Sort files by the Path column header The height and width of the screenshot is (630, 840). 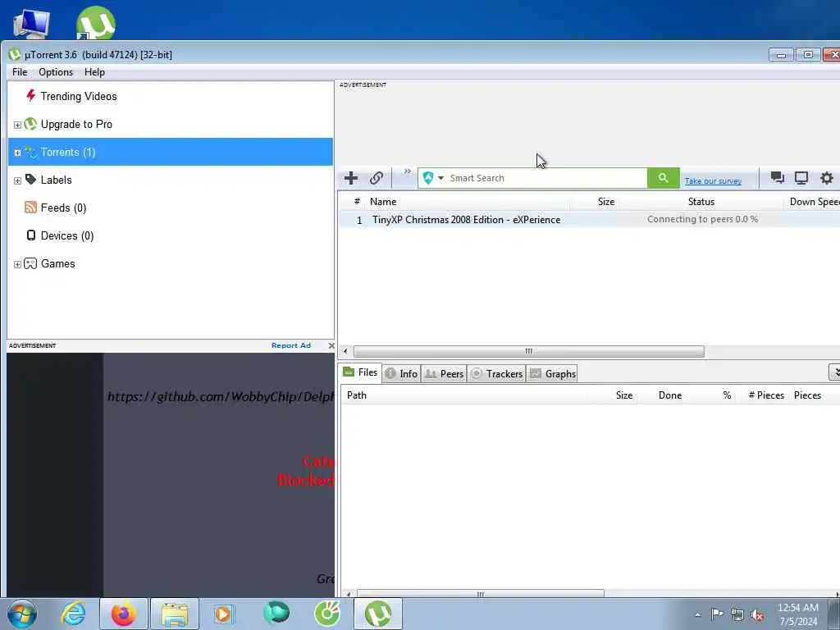357,395
